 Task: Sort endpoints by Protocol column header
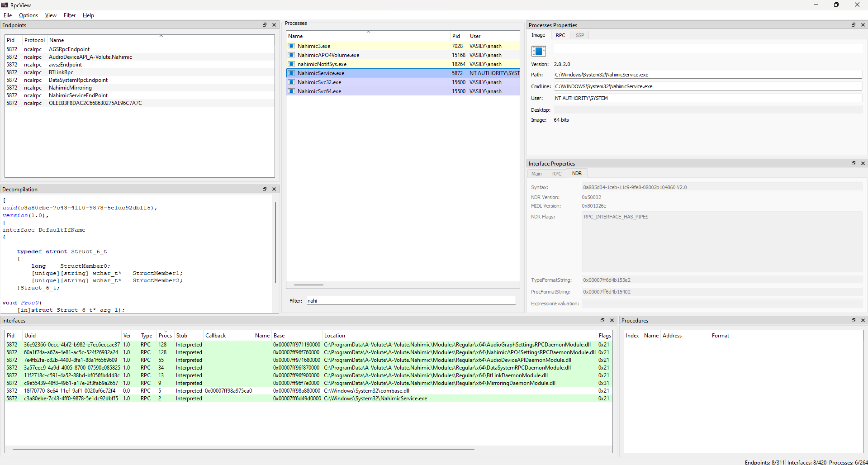pyautogui.click(x=34, y=40)
